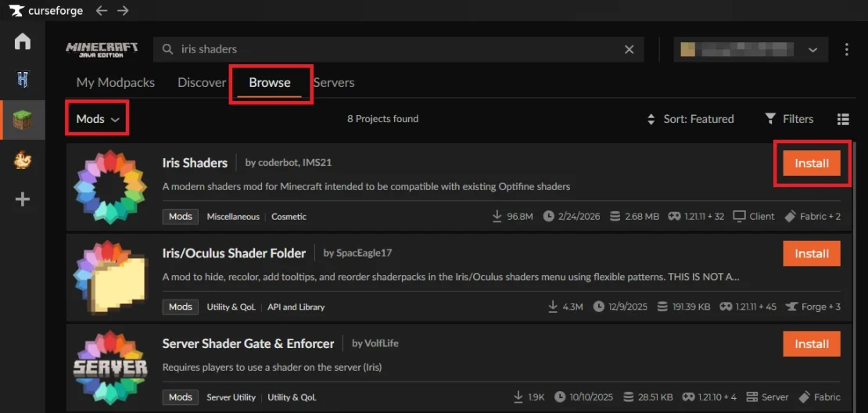868x413 pixels.
Task: Click the '1.21.10 + 4' version value
Action: [717, 397]
